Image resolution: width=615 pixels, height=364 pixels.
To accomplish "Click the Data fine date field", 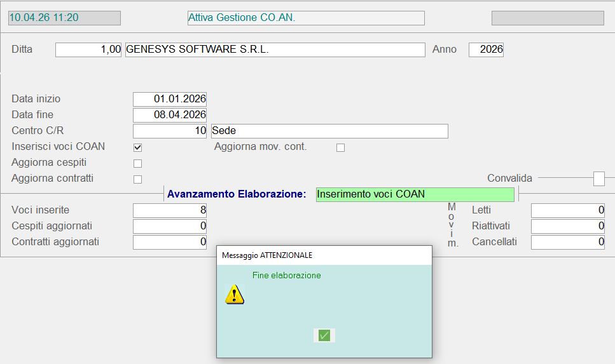I will click(x=170, y=115).
